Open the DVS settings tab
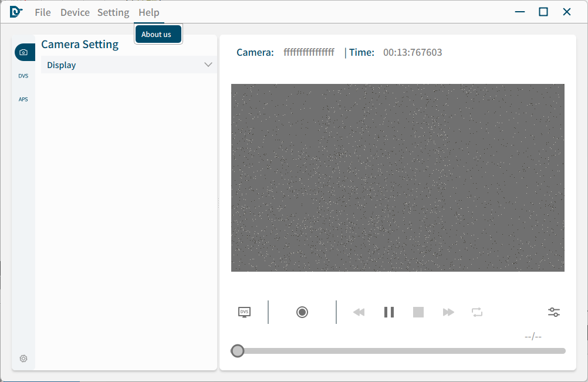Image resolution: width=588 pixels, height=382 pixels. pyautogui.click(x=23, y=76)
